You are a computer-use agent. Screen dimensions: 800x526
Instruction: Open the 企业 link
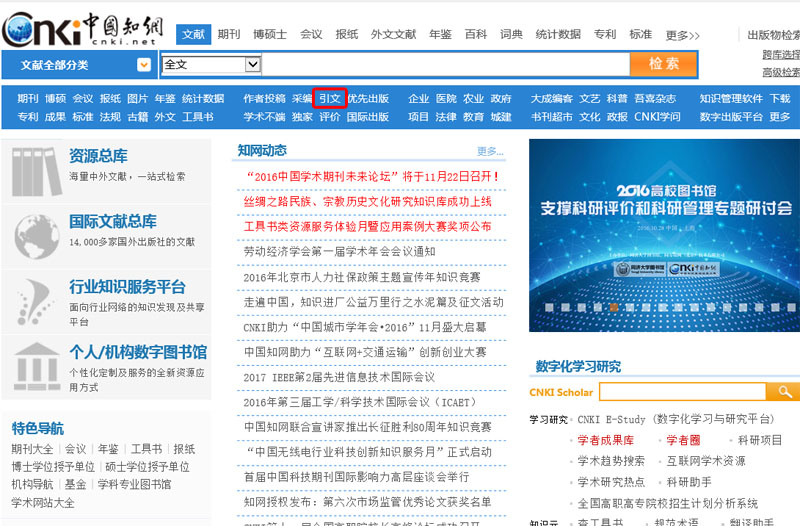(418, 98)
